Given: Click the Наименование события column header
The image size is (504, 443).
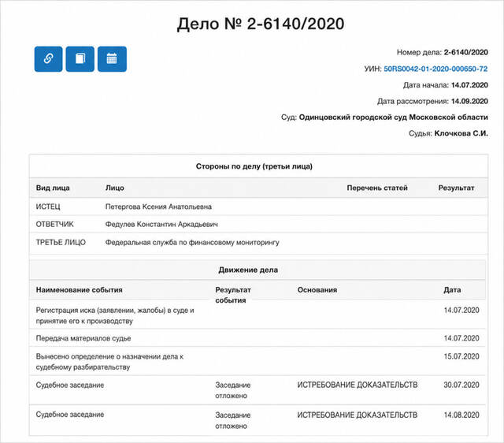Looking at the screenshot, I should click(x=79, y=290).
